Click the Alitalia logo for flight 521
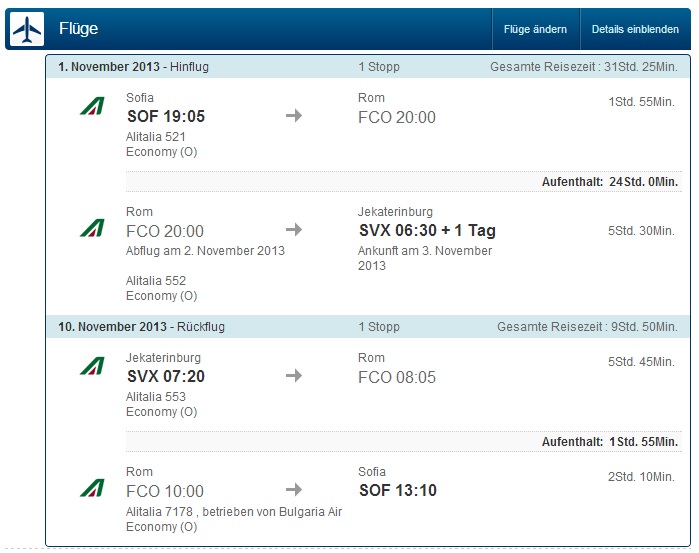The image size is (699, 553). 92,106
